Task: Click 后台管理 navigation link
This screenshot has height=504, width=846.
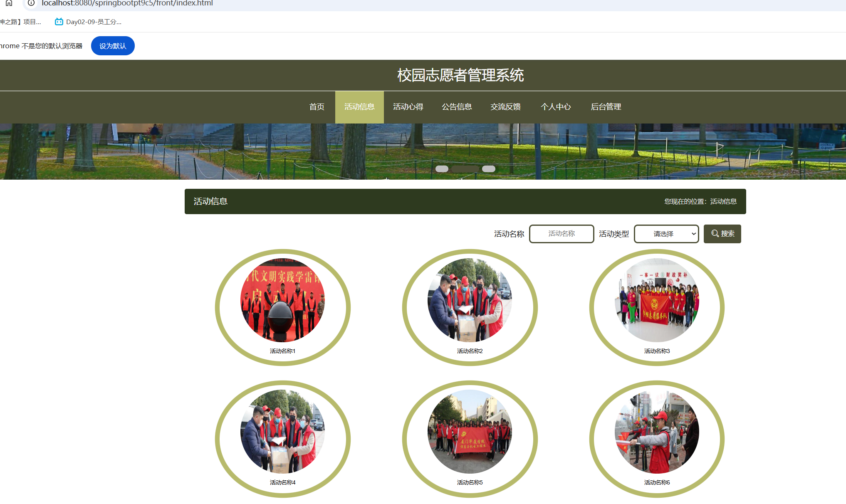Action: coord(606,107)
